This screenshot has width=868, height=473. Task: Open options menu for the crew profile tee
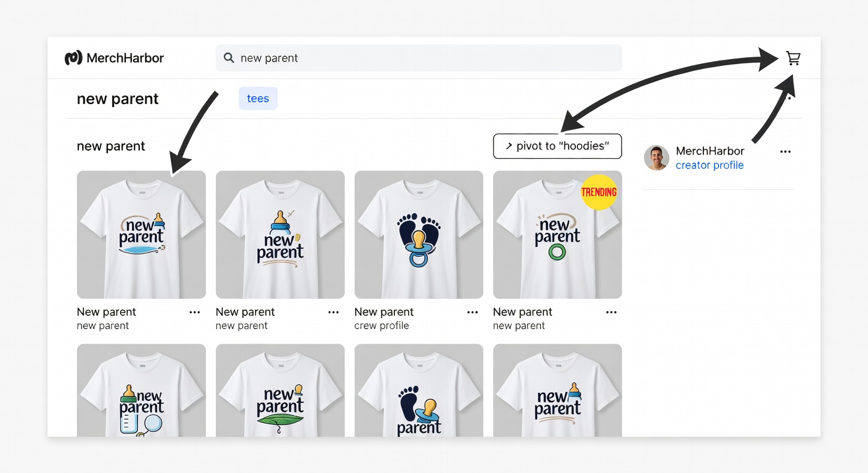472,312
